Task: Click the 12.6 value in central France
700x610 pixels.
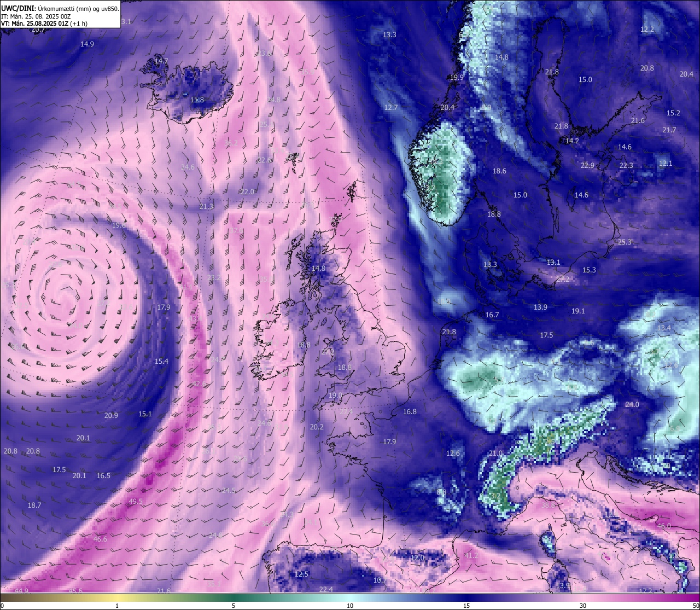Action: pyautogui.click(x=453, y=454)
